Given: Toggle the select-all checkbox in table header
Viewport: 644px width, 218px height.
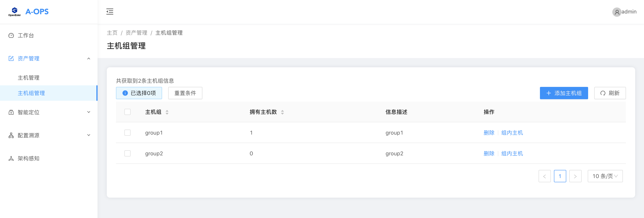Looking at the screenshot, I should (x=127, y=112).
